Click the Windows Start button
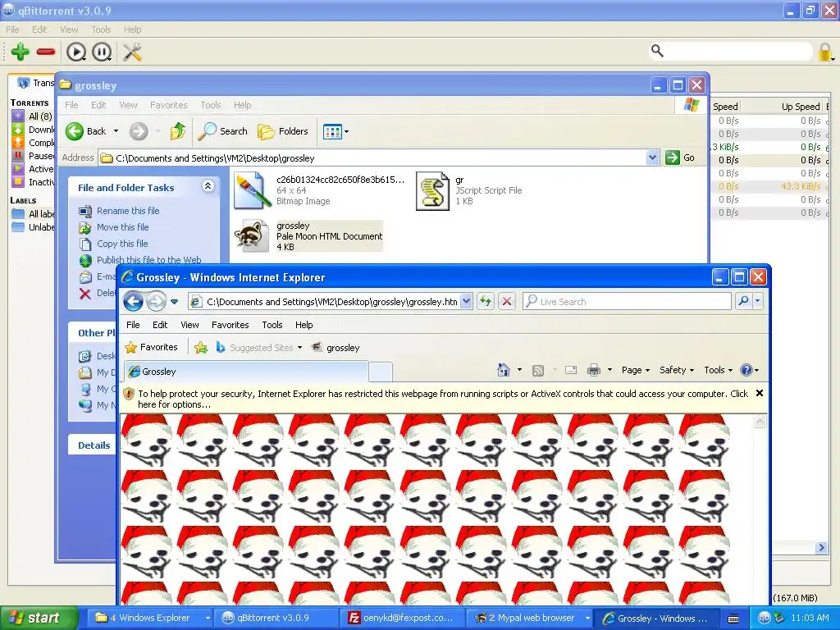840x630 pixels. 39,619
